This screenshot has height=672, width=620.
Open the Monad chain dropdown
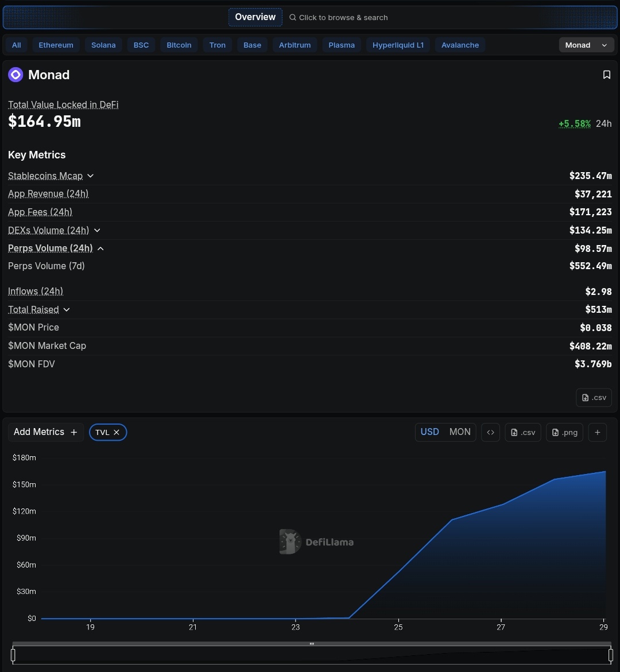[x=586, y=45]
